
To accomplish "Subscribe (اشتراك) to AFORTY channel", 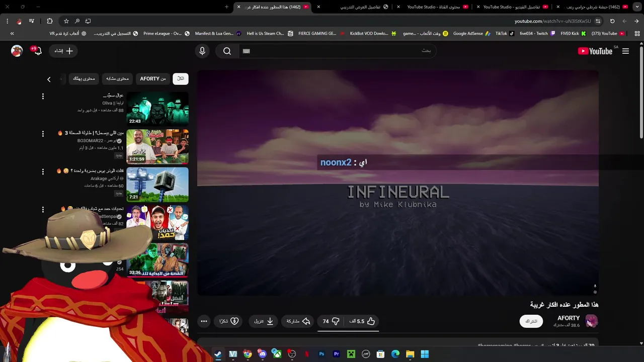I will click(531, 321).
